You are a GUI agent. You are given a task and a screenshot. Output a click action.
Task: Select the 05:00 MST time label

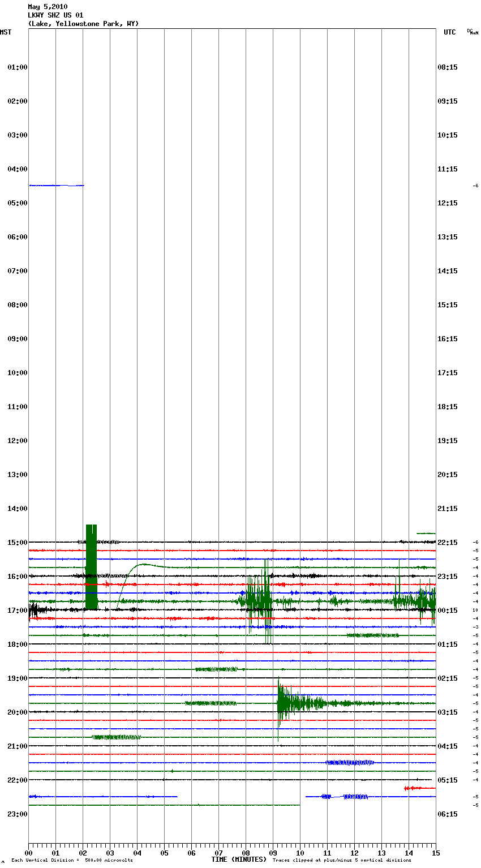18,203
